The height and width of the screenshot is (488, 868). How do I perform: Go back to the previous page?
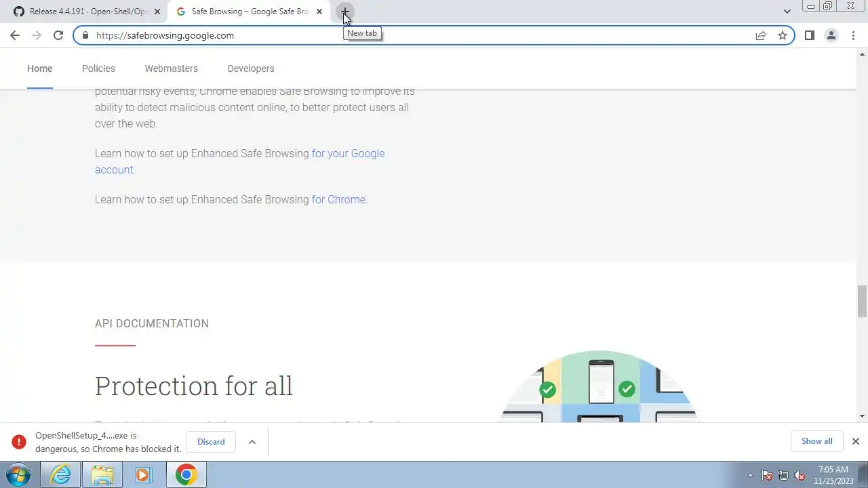(x=15, y=35)
